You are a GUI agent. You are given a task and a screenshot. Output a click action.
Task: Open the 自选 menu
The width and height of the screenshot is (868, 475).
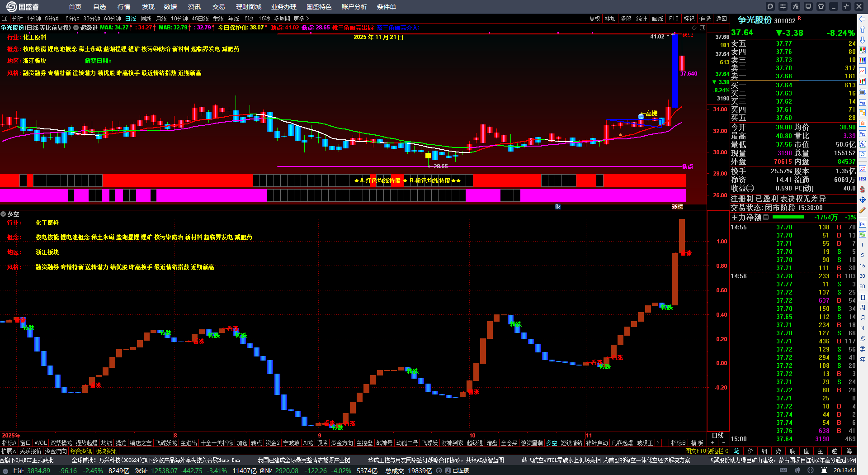pyautogui.click(x=99, y=7)
